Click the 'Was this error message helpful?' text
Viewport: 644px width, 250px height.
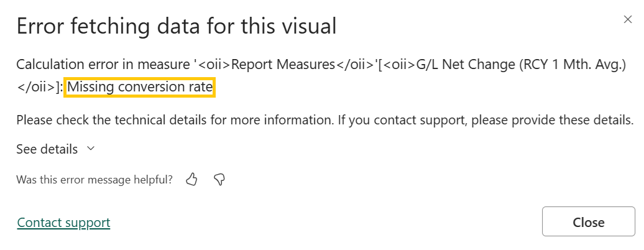(x=94, y=180)
